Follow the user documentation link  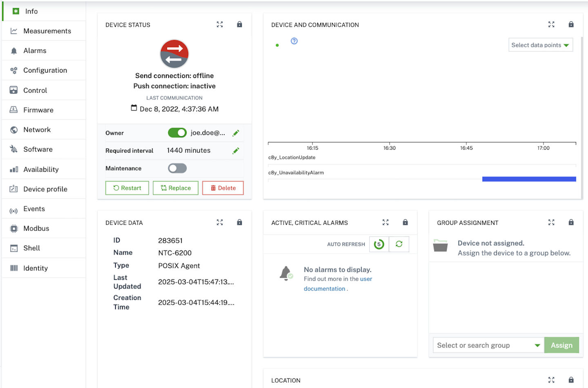click(x=325, y=288)
